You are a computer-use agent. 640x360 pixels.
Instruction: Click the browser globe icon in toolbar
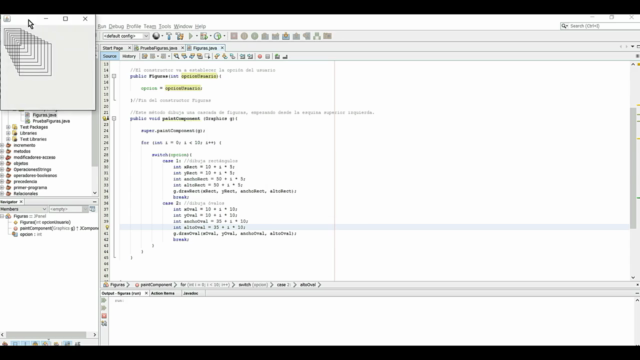coord(156,36)
